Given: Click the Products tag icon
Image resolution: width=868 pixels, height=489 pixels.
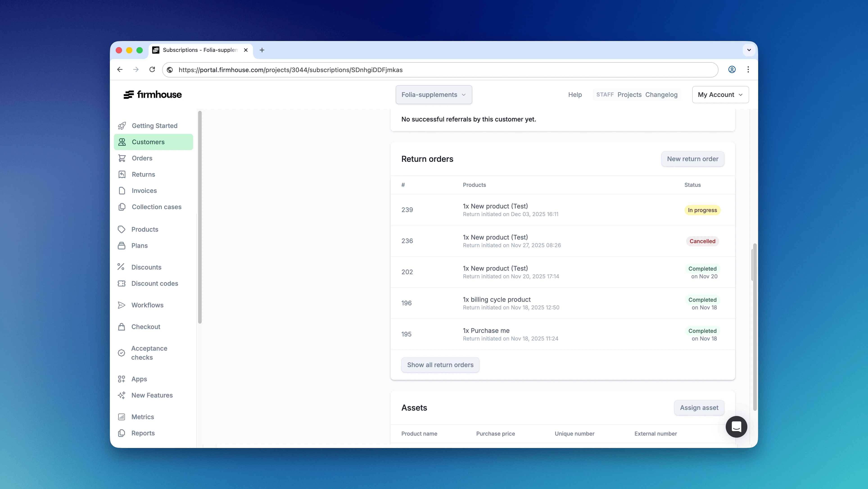Looking at the screenshot, I should click(x=121, y=229).
